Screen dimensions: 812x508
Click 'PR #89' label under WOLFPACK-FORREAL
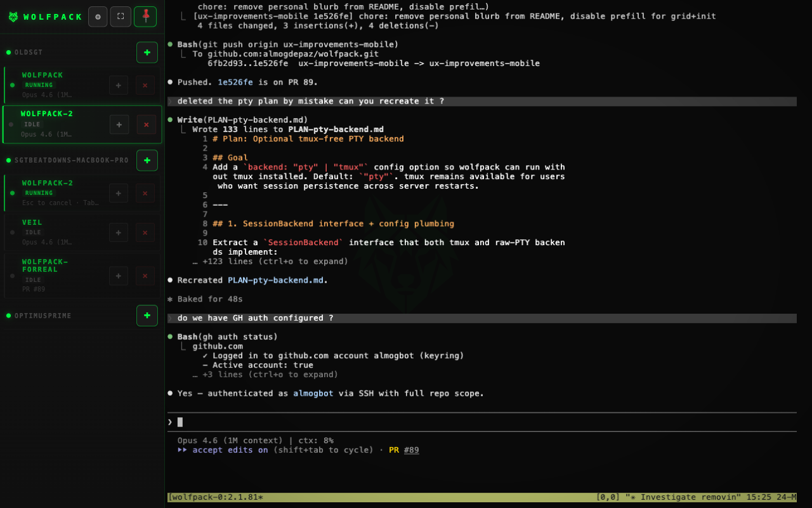[34, 290]
